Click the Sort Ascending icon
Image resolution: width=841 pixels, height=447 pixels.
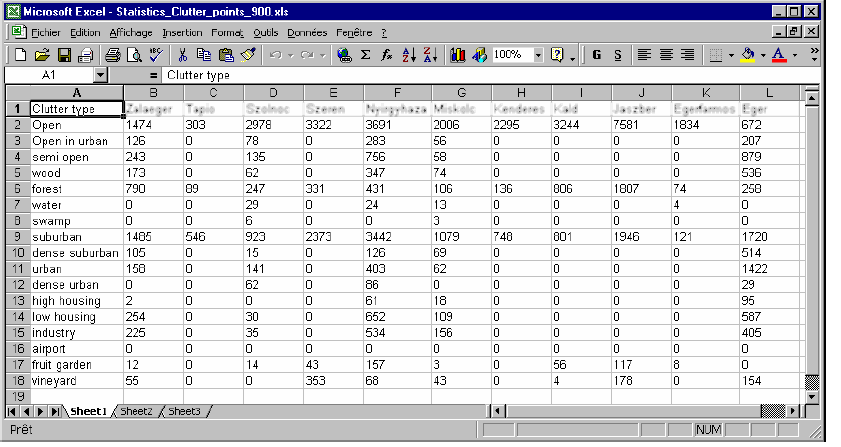pos(410,54)
